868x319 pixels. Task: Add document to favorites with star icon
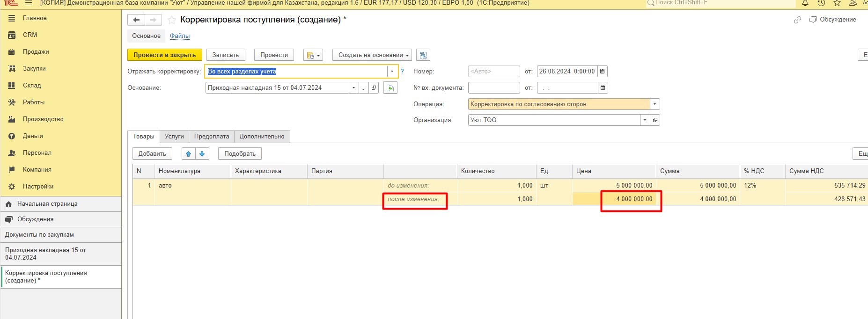pos(172,20)
